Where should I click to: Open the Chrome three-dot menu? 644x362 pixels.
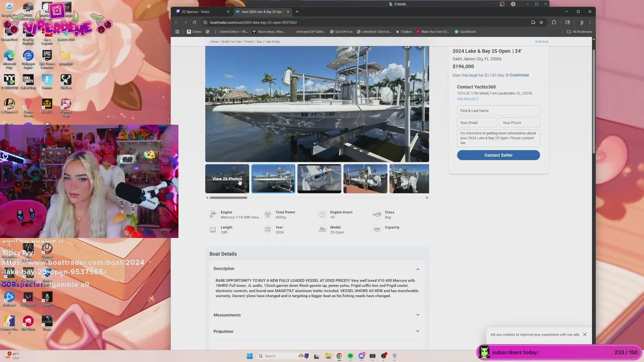[x=590, y=22]
